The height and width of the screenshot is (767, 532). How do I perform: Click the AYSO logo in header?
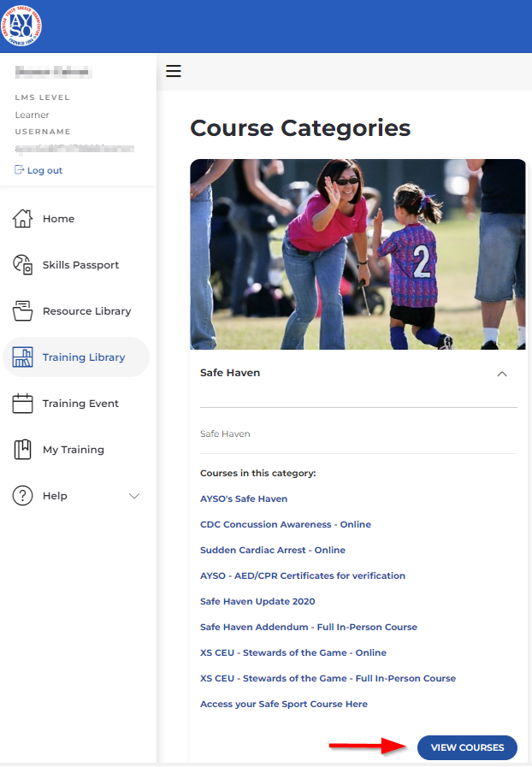pyautogui.click(x=22, y=26)
